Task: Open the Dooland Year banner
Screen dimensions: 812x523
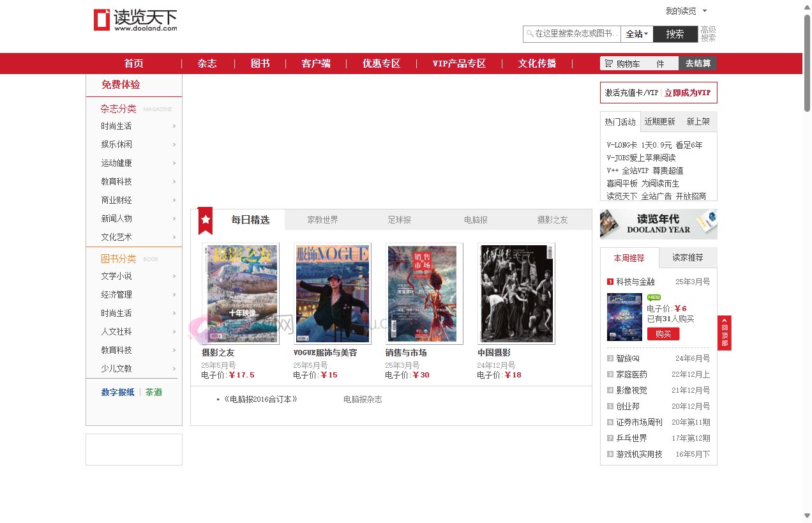Action: point(658,224)
